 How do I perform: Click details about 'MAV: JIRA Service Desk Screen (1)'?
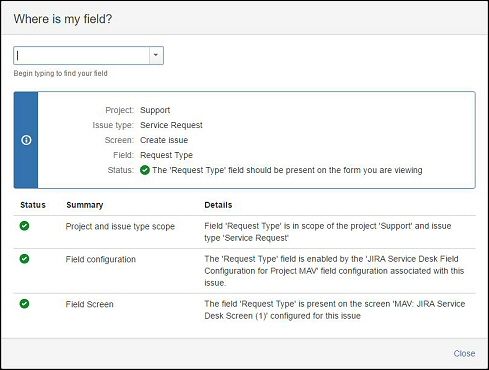click(335, 310)
